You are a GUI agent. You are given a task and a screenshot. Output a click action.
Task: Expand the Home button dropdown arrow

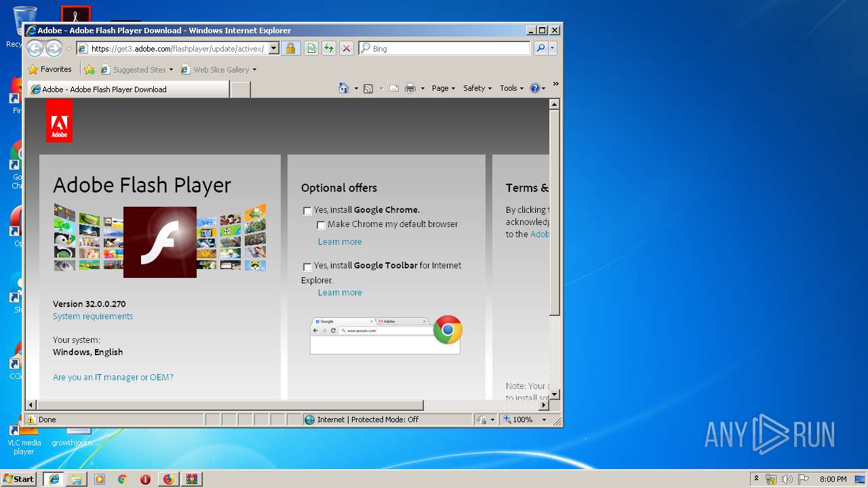tap(356, 89)
